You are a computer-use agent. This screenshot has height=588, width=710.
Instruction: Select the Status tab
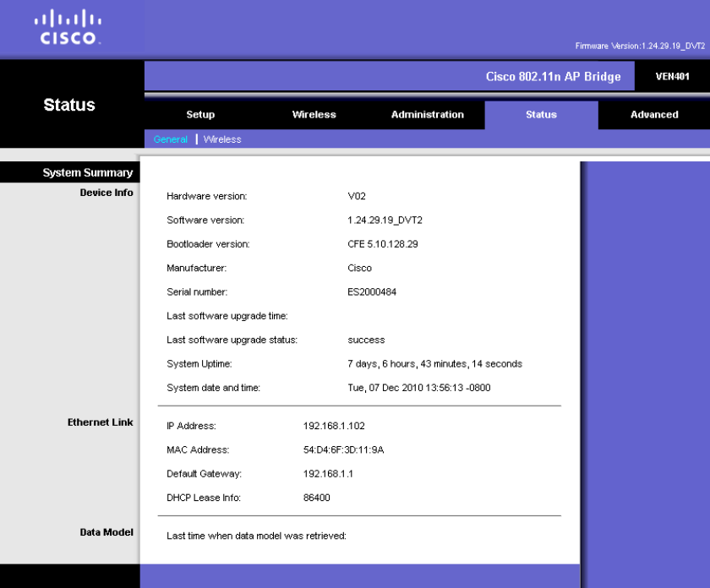click(x=541, y=115)
